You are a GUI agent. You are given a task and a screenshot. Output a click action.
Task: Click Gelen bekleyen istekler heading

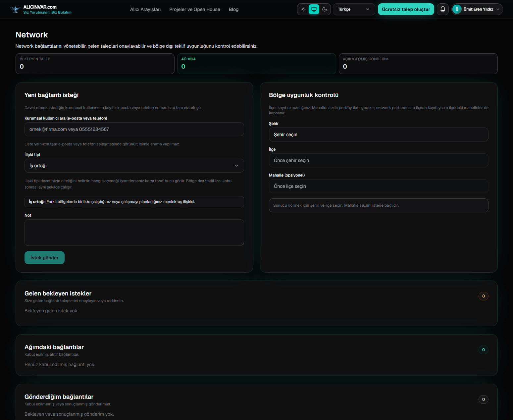pyautogui.click(x=58, y=293)
